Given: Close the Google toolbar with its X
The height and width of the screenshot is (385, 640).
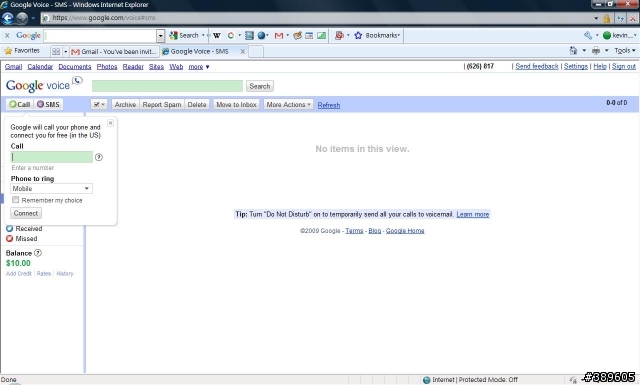Looking at the screenshot, I should (x=7, y=36).
